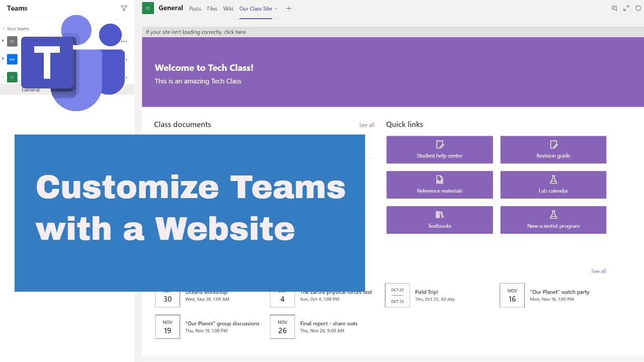The image size is (644, 362).
Task: Select the Our Class Site tab label
Action: tap(256, 9)
